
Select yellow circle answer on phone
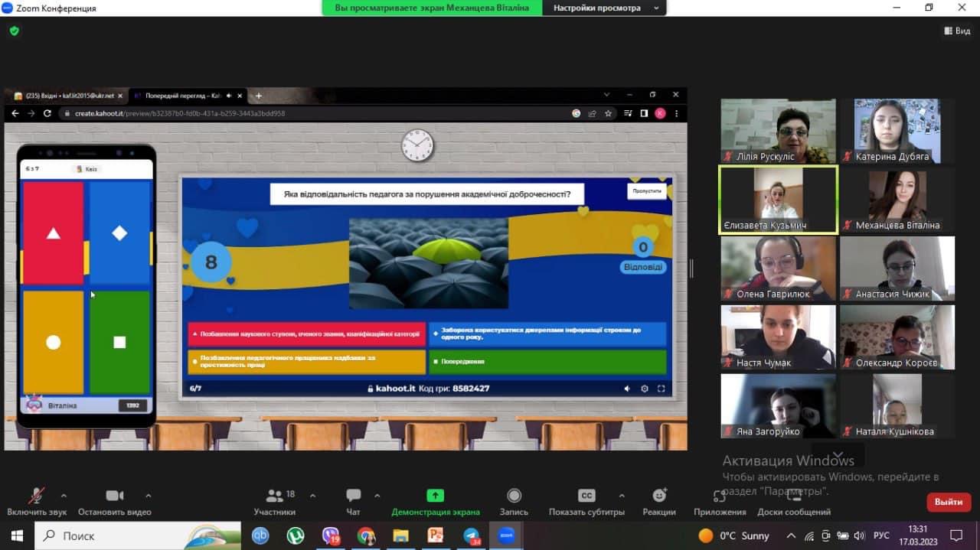53,342
